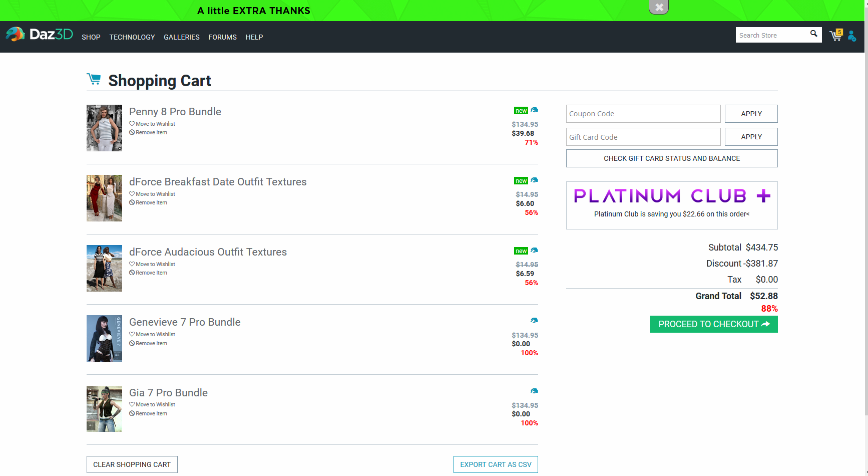The image size is (868, 476).
Task: Click the Penny 8 Pro Bundle price $39.68
Action: (523, 133)
